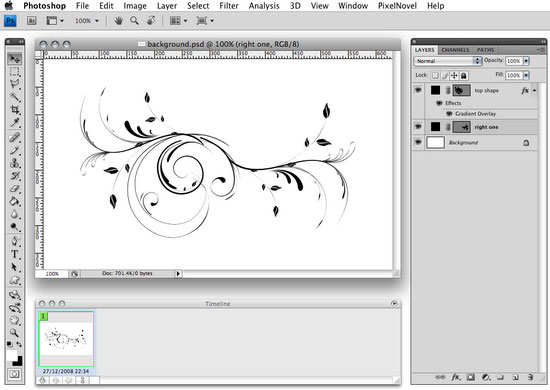Select the Move tool
Viewport: 550px width, 390px height.
(14, 58)
